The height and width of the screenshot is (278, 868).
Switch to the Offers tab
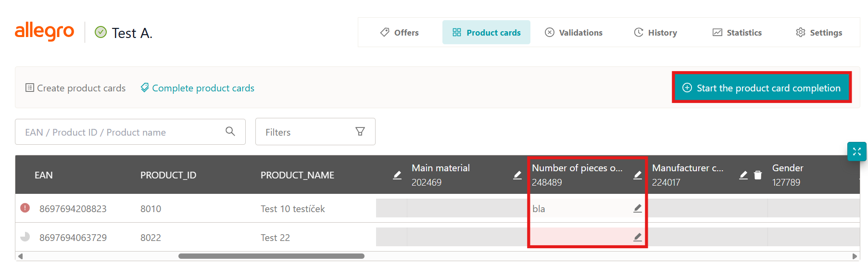coord(400,33)
